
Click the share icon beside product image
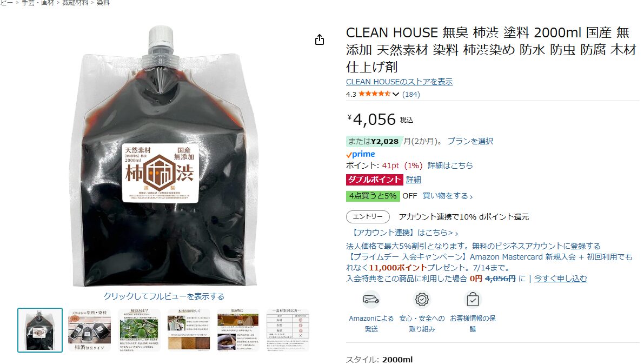click(x=319, y=40)
